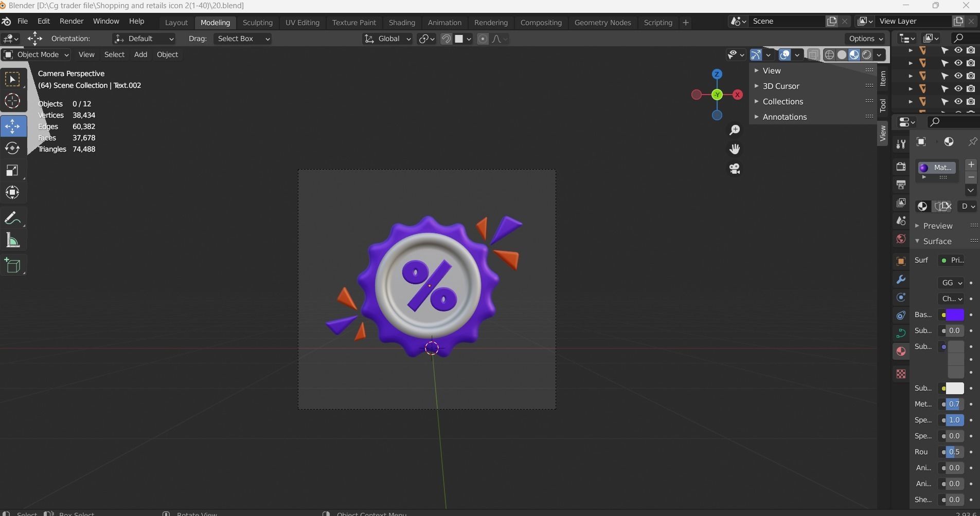Open the Drag Select Box dropdown
Viewport: 980px width, 516px height.
243,39
